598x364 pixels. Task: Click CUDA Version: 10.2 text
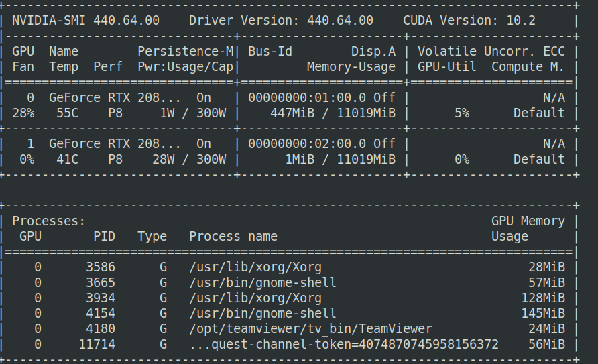point(469,21)
